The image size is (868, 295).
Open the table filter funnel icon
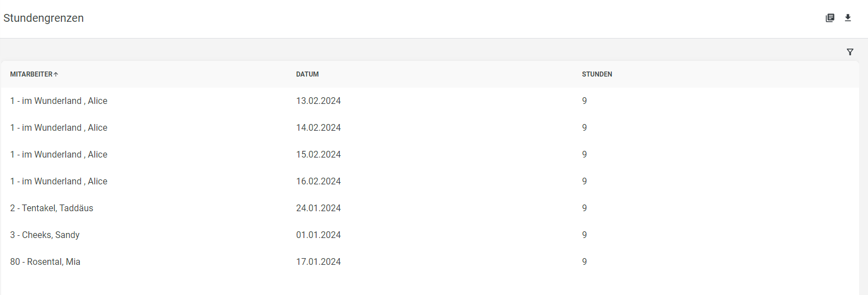tap(850, 52)
